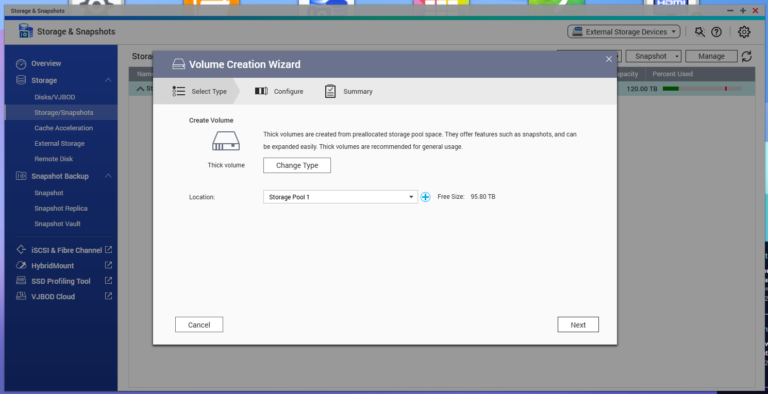The image size is (768, 394).
Task: Open the Snapshot dropdown button
Action: (653, 56)
